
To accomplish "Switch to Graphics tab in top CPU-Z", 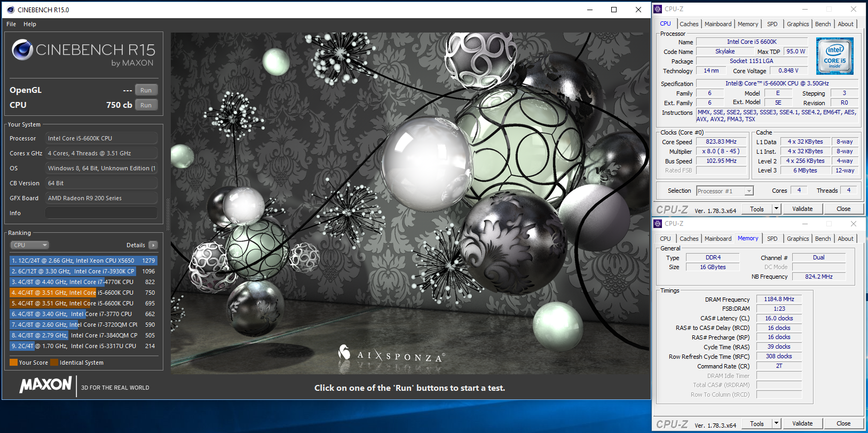I will pos(798,24).
